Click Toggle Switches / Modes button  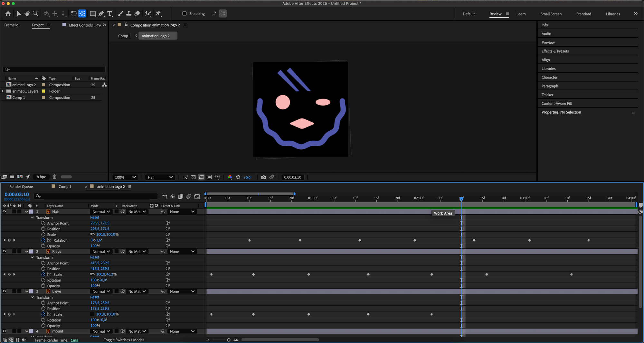tap(124, 340)
